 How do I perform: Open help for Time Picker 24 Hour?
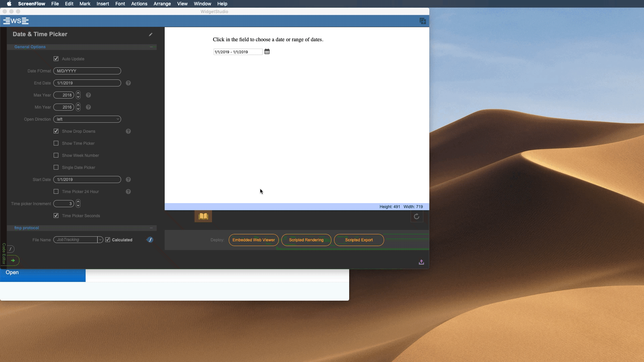pos(128,192)
